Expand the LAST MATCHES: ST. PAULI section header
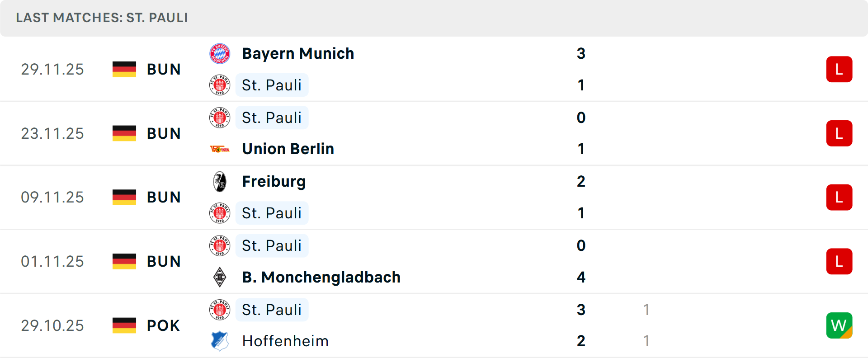868x358 pixels. [101, 18]
